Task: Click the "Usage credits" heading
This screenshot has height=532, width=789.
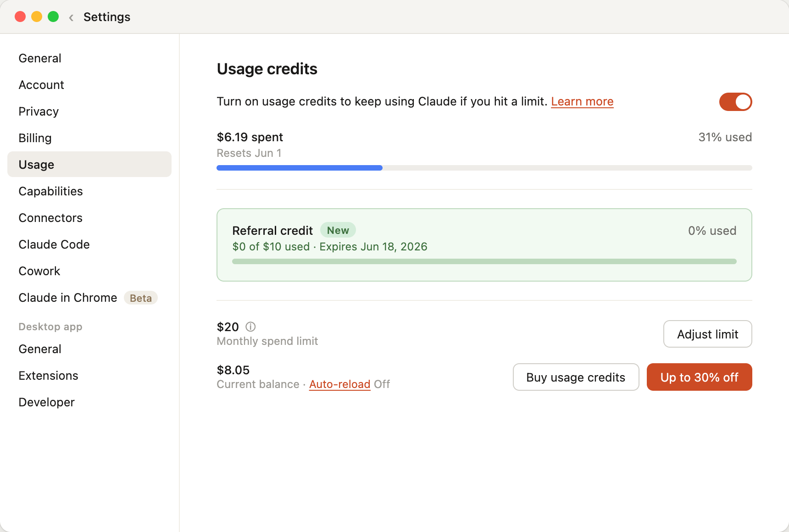Action: point(267,69)
